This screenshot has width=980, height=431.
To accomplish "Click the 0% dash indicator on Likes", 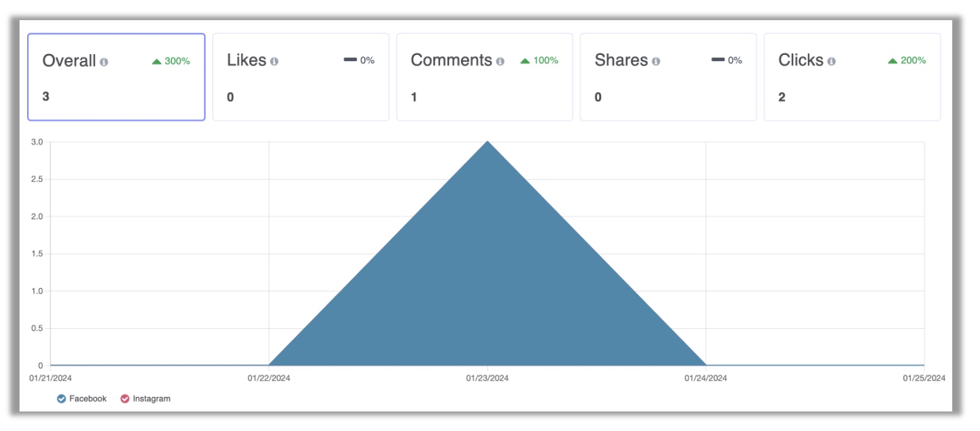I will click(x=350, y=60).
